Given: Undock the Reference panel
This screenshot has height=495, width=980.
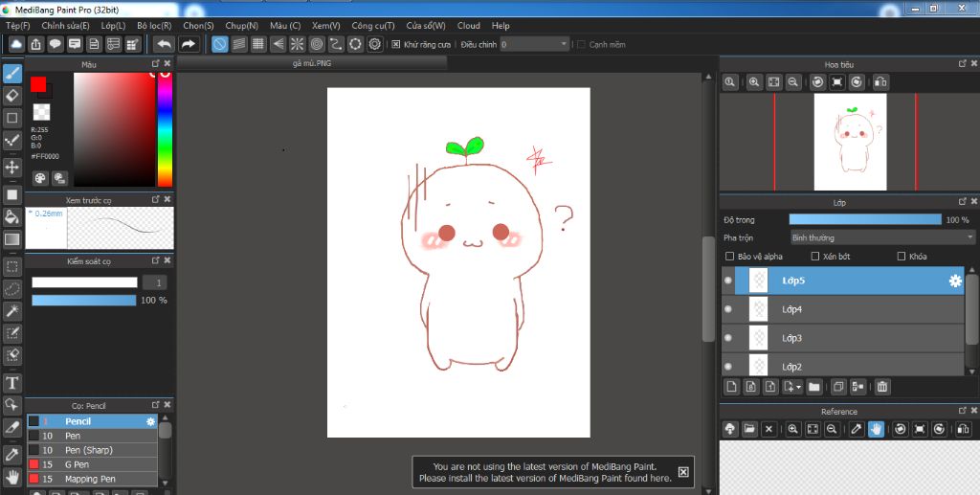Looking at the screenshot, I should 963,411.
